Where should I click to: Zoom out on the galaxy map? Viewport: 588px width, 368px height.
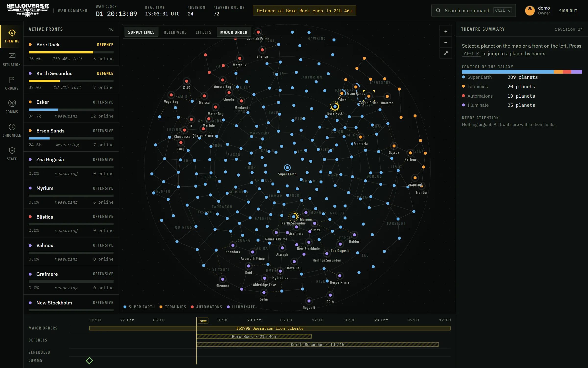[446, 42]
